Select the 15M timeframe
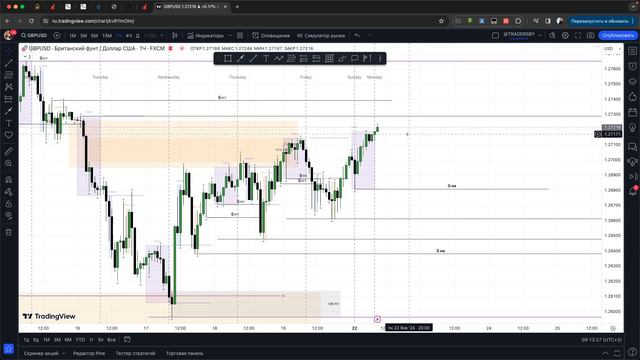Screen dimensions: 640x360 (x=107, y=36)
